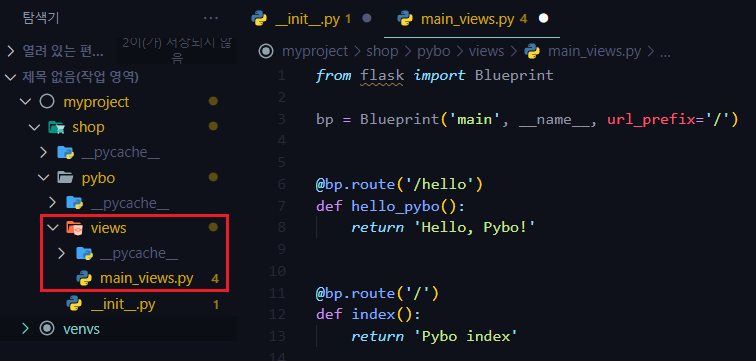This screenshot has width=756, height=361.
Task: Expand __pycache__ chevron under views
Action: tap(62, 253)
